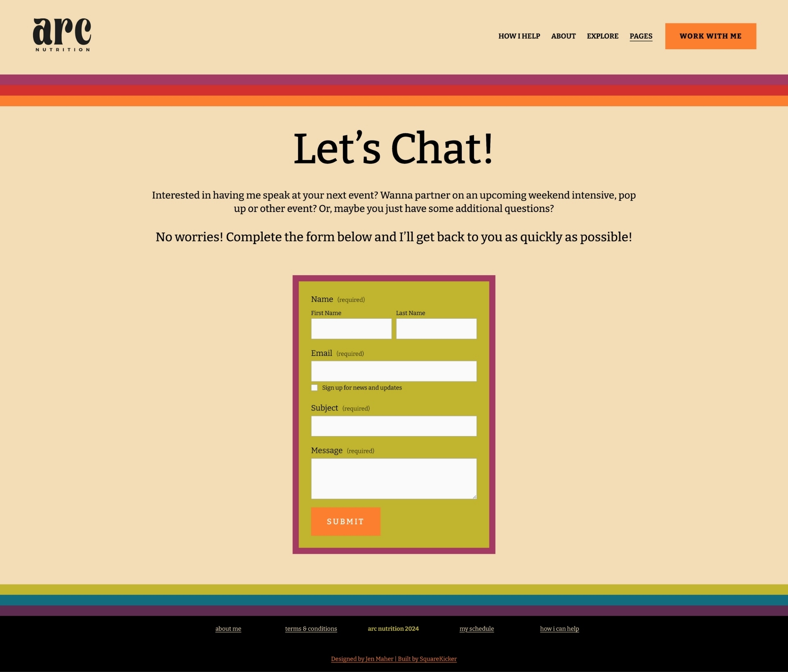Click the Message input field
788x672 pixels.
393,478
